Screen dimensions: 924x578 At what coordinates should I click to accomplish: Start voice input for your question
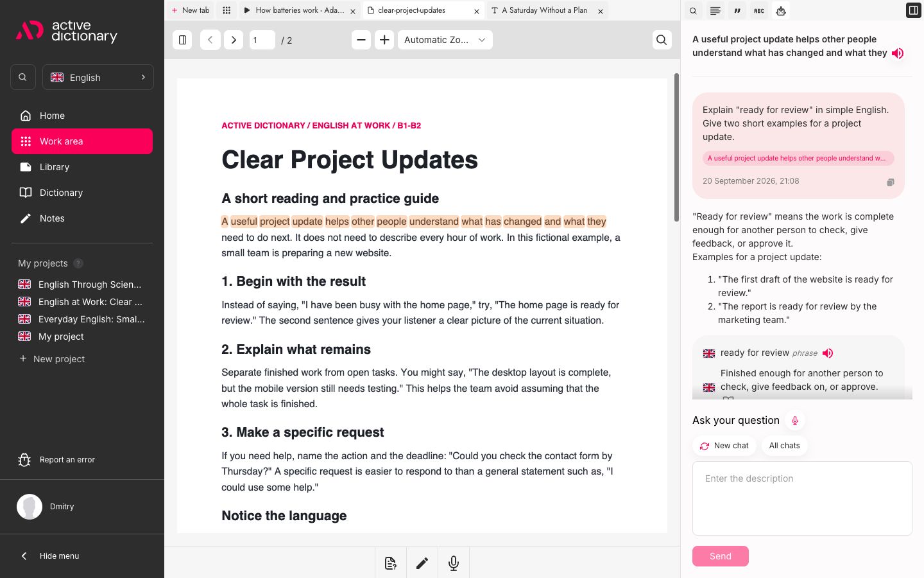click(x=794, y=421)
